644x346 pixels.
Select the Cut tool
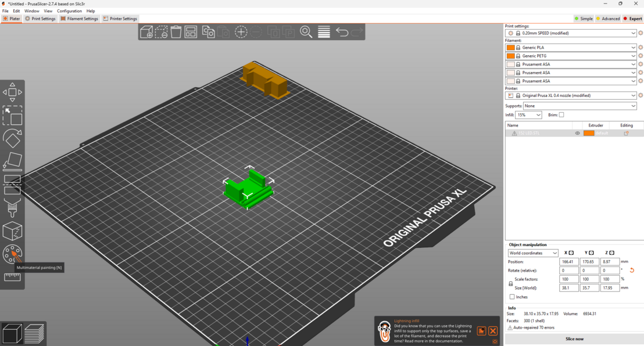pos(13,185)
